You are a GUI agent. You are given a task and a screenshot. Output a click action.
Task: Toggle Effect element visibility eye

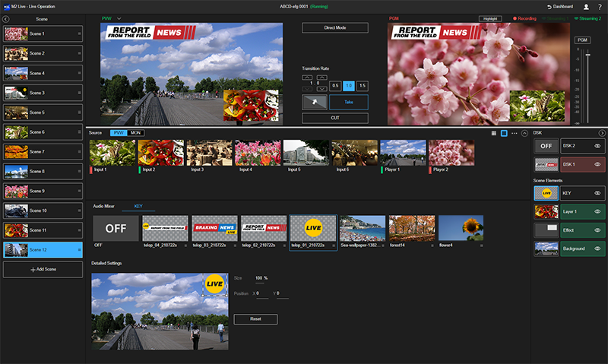597,230
